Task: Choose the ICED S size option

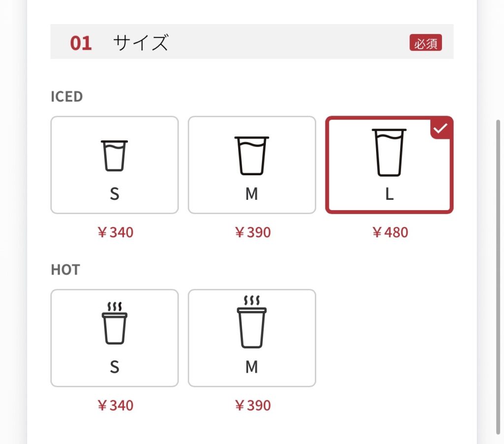Action: 114,164
